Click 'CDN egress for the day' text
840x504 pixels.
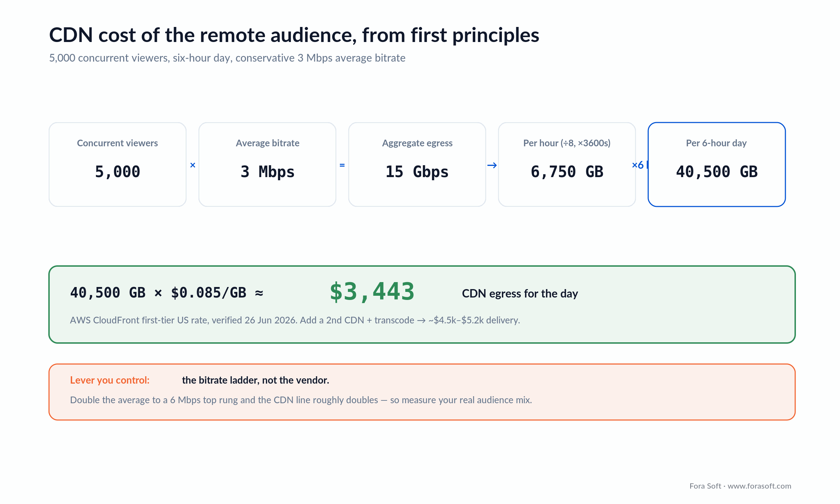click(x=520, y=293)
